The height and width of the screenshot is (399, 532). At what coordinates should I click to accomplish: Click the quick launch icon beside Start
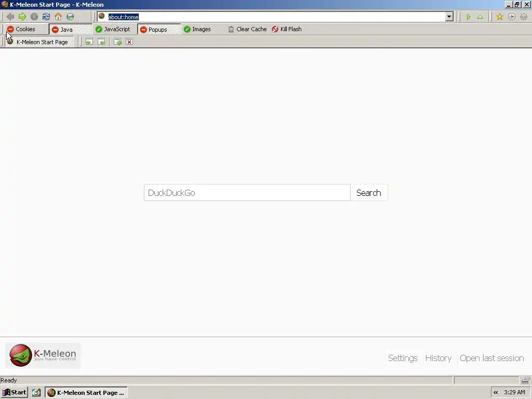36,393
